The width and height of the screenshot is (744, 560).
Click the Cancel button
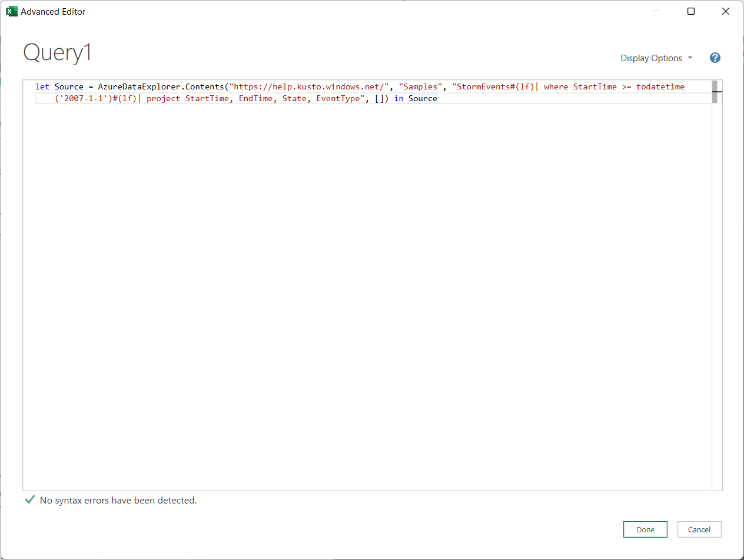[699, 529]
